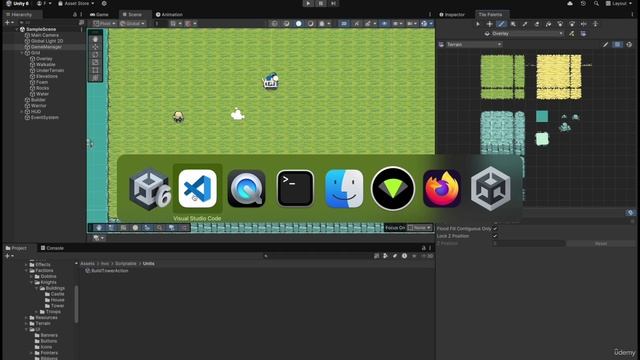Toggle tilemap edit mode icon beside Overlay dropdown
The width and height of the screenshot is (640, 360).
click(571, 33)
